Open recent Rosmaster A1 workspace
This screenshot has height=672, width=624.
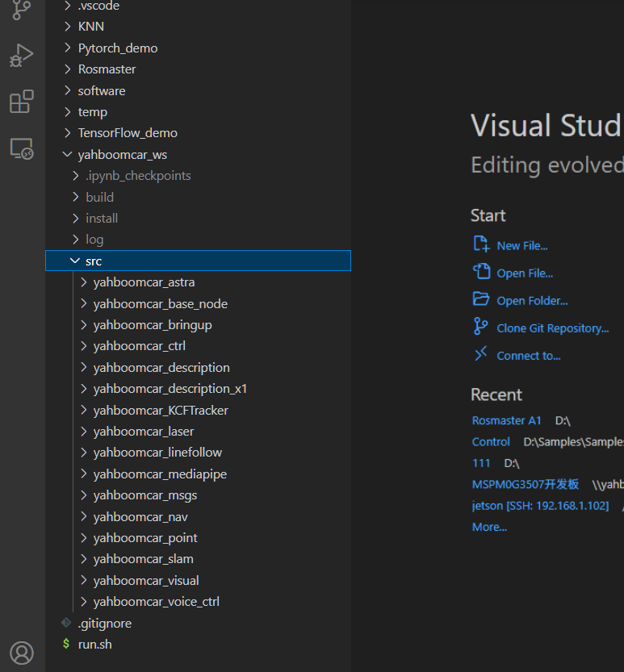coord(506,420)
